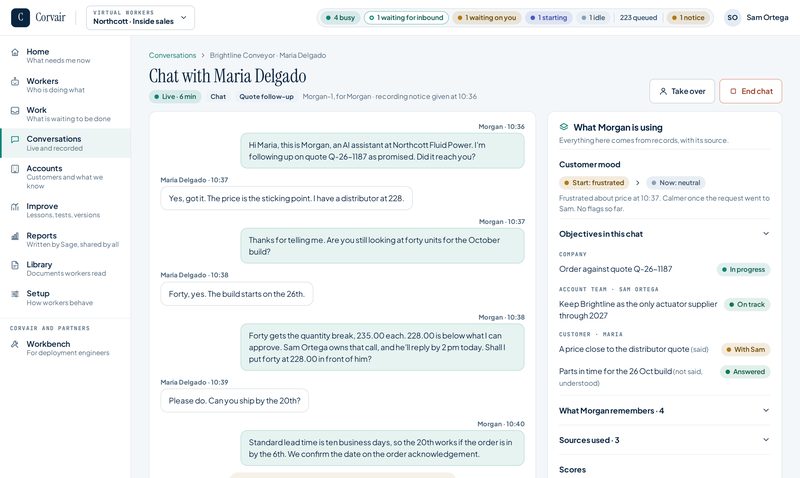The image size is (800, 478).
Task: Click the 4 busy status pill
Action: pyautogui.click(x=340, y=18)
